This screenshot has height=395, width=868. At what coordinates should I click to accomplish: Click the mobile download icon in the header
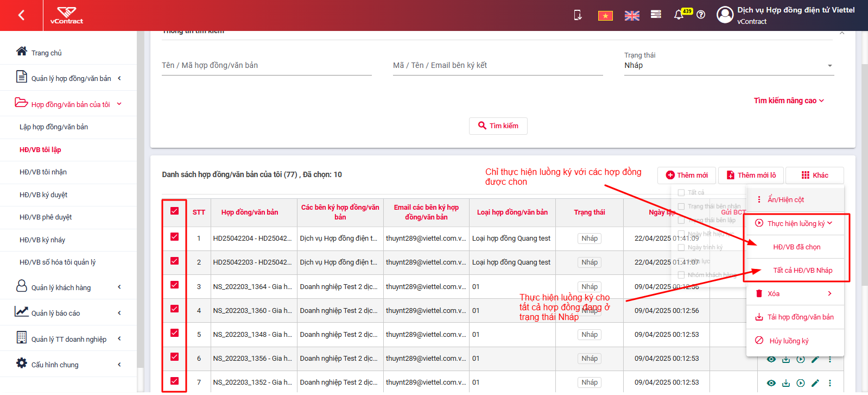click(x=578, y=15)
